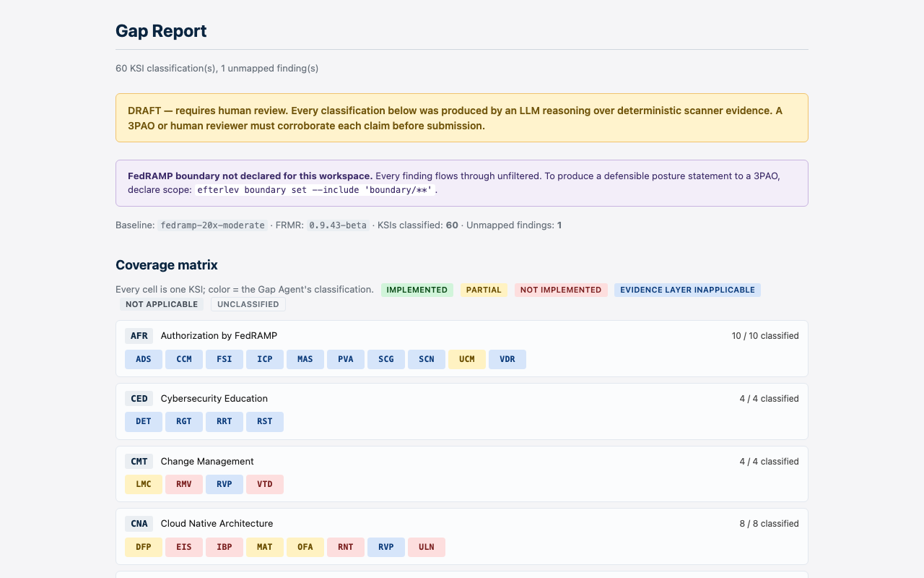Open the VTD KSI cell
The image size is (924, 578).
(265, 484)
